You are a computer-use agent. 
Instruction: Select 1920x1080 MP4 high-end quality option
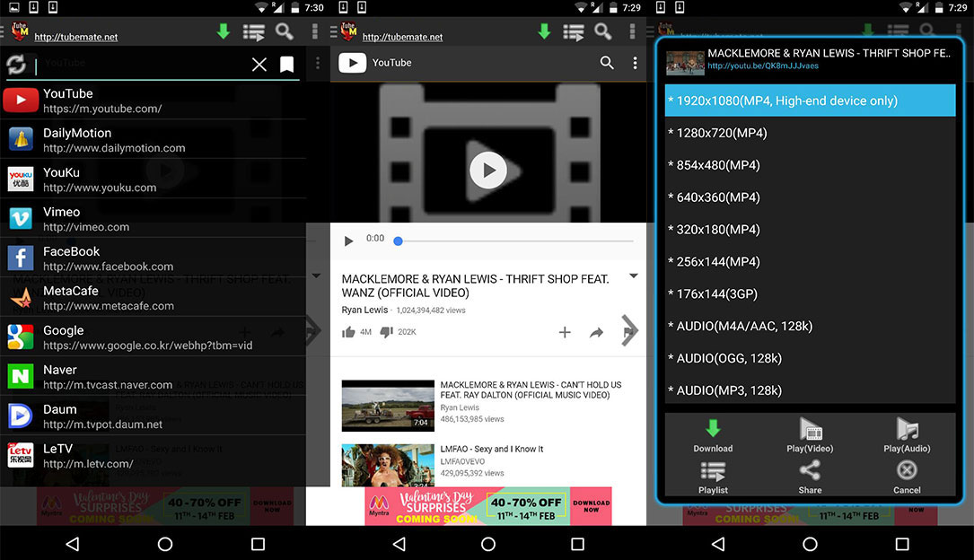pos(810,101)
